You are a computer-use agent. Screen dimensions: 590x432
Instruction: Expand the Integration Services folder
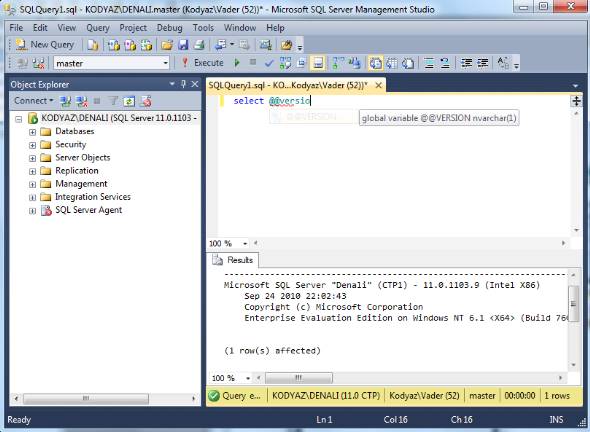(x=32, y=198)
